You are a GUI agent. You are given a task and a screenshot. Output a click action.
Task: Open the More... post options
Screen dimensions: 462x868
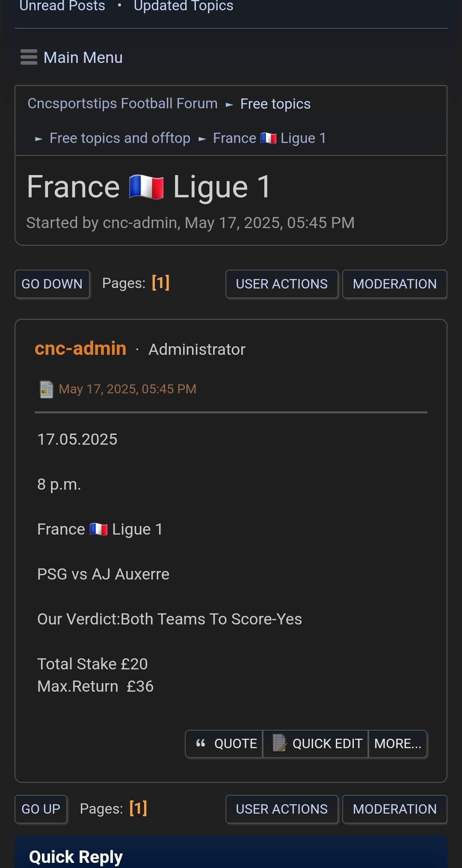tap(398, 744)
